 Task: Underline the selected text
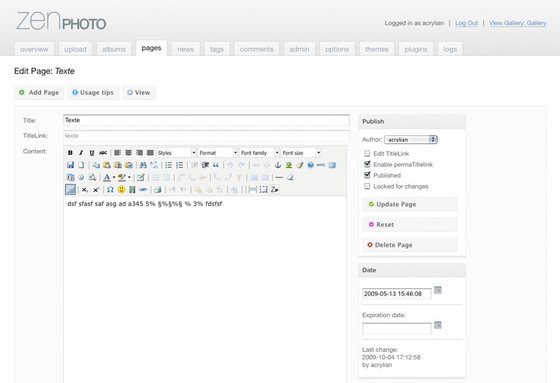(92, 153)
